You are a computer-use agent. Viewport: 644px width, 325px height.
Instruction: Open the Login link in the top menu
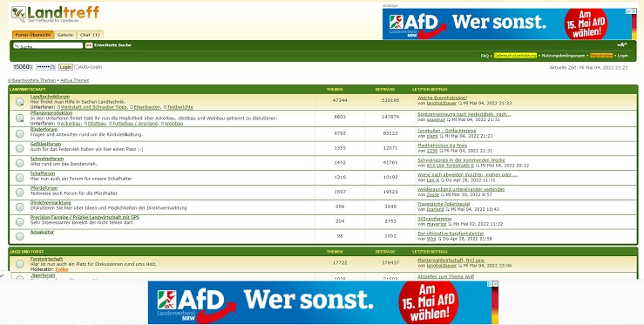pyautogui.click(x=622, y=56)
